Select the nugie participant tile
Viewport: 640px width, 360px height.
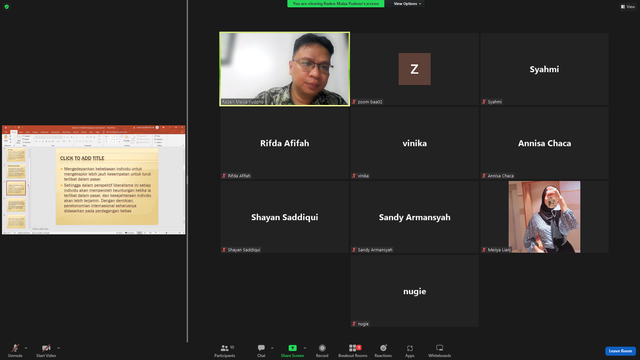[x=414, y=291]
